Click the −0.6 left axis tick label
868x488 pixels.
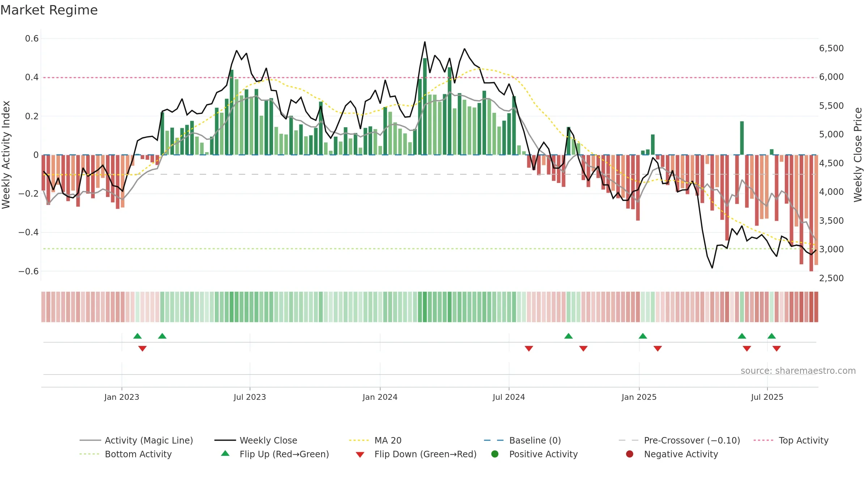[29, 271]
